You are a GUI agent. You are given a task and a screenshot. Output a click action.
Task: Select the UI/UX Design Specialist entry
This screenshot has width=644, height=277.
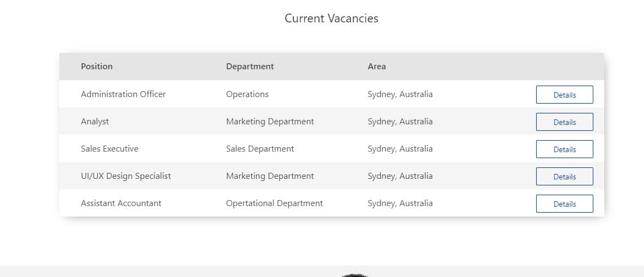[126, 176]
